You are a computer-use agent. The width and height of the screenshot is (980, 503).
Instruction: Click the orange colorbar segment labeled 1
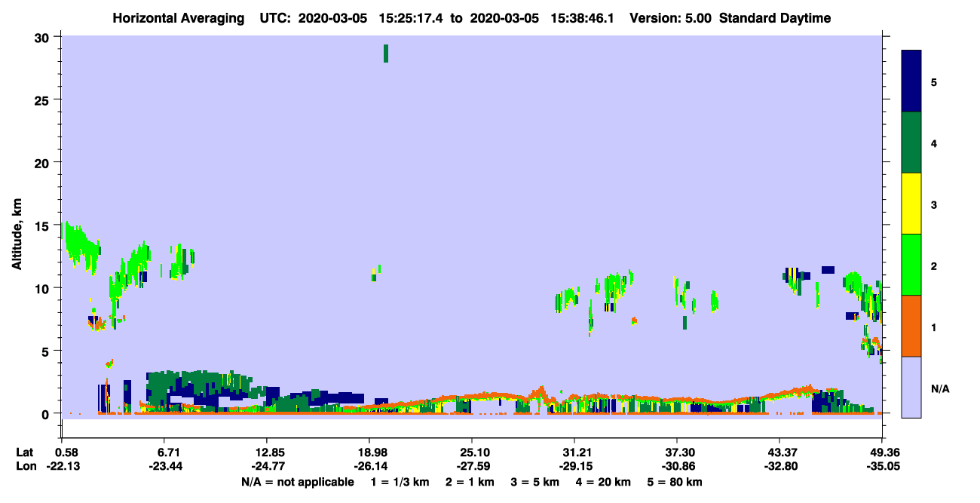[911, 326]
